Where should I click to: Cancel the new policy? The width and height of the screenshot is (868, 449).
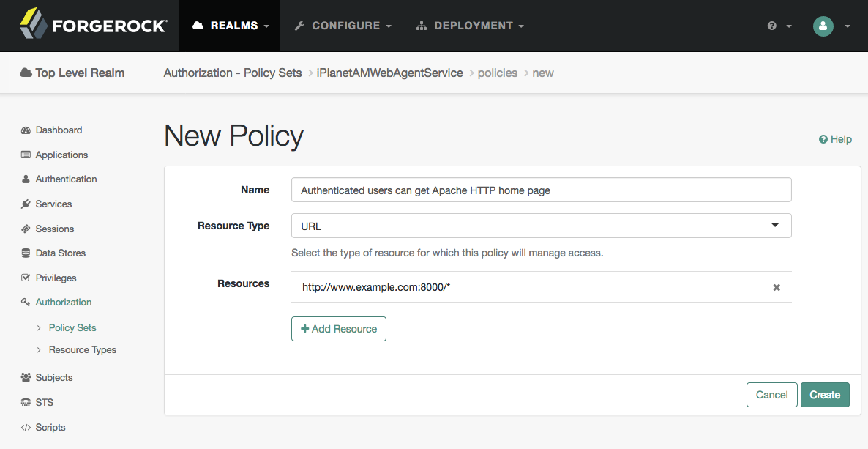[x=771, y=395]
